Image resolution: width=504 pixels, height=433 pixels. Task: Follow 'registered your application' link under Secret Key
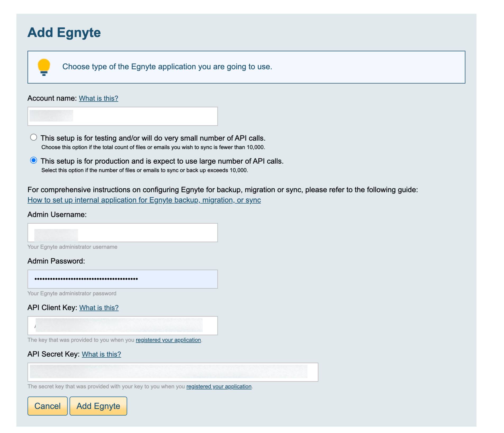coord(219,386)
